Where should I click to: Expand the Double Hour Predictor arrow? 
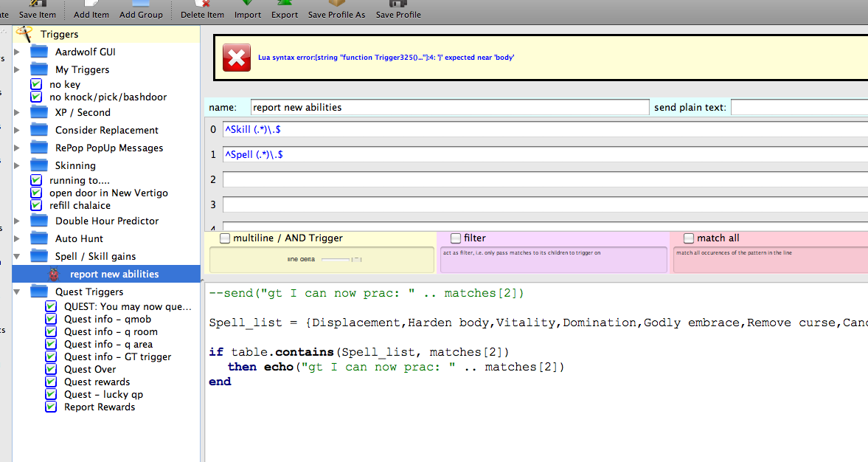[17, 221]
